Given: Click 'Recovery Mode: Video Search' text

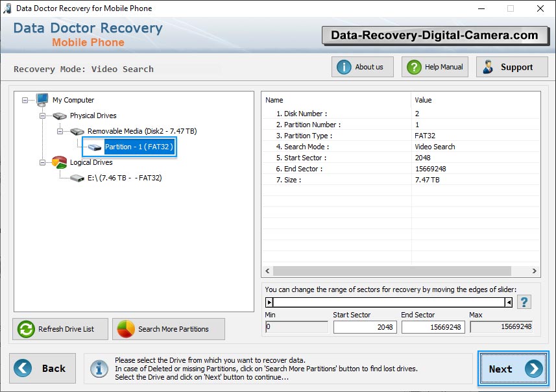Looking at the screenshot, I should [x=84, y=69].
